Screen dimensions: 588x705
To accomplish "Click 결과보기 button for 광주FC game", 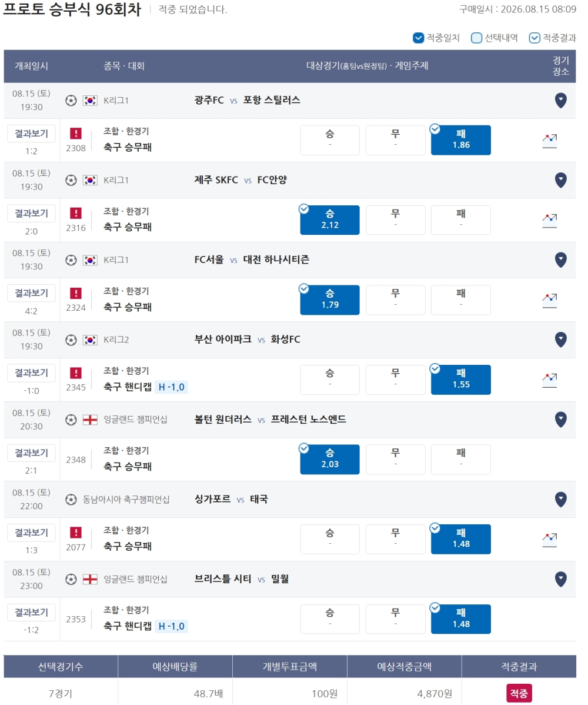I will pyautogui.click(x=31, y=134).
